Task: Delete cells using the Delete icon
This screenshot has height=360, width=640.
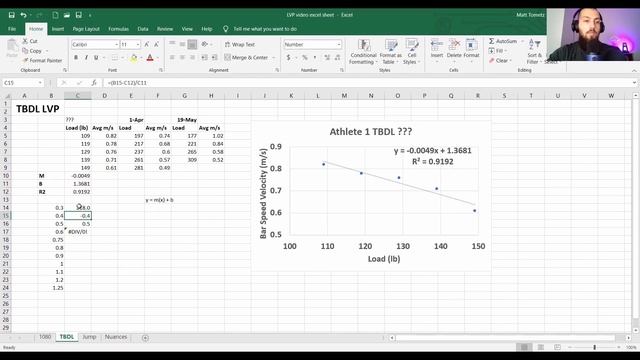Action: 454,45
